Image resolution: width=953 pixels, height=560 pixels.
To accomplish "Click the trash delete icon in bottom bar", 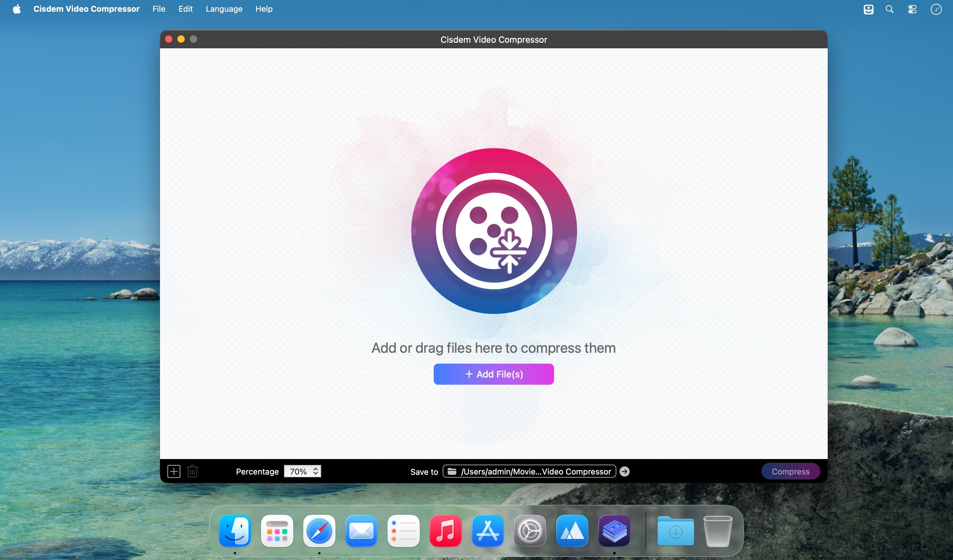I will coord(193,471).
